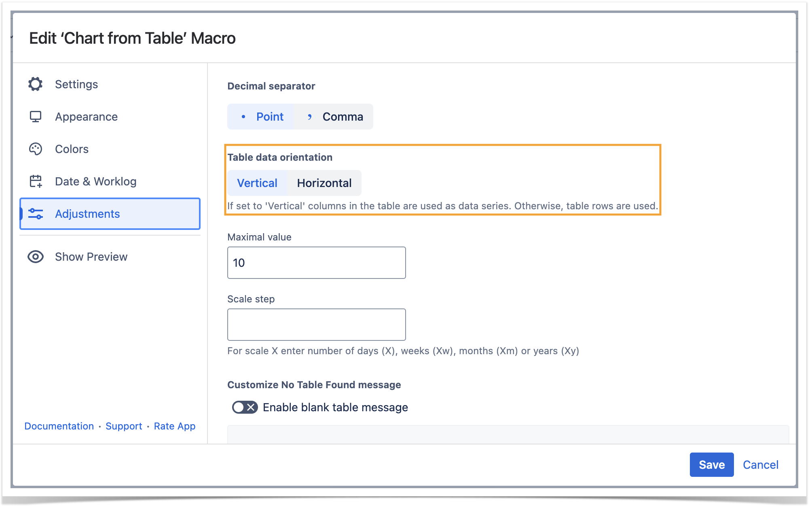Open the Appearance tab
The image size is (812, 508).
(86, 117)
